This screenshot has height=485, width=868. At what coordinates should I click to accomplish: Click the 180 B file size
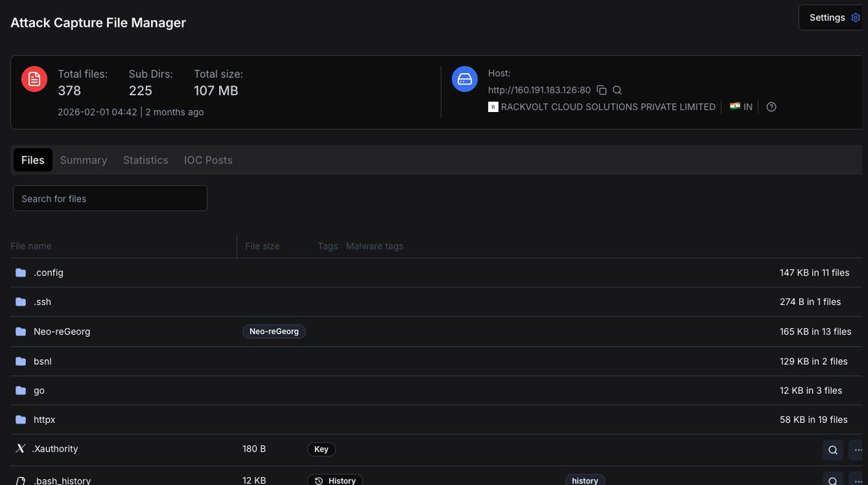click(254, 449)
